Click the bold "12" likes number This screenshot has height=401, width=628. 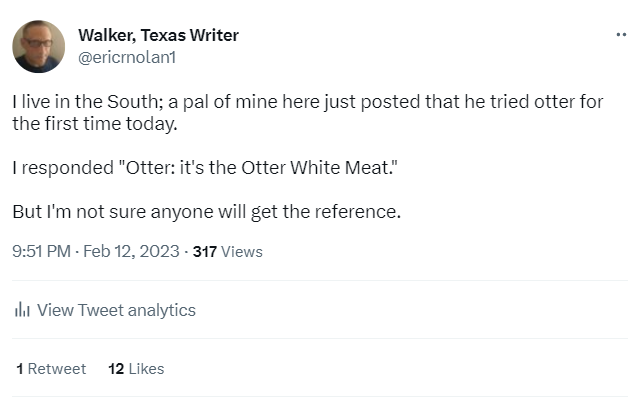pyautogui.click(x=115, y=369)
